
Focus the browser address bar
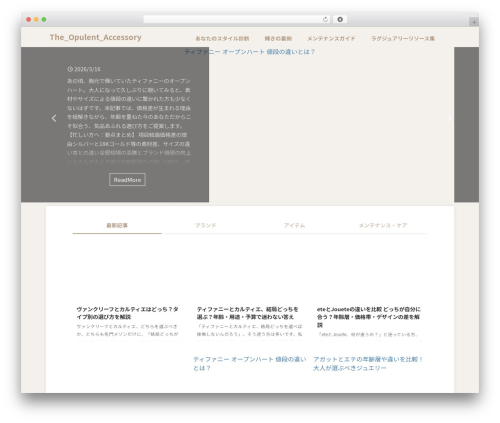click(x=237, y=19)
